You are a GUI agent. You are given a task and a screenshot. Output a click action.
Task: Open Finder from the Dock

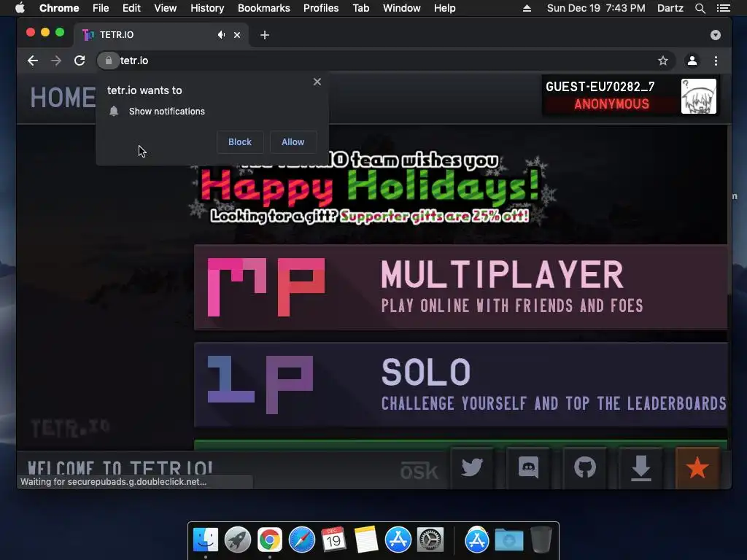coord(206,540)
